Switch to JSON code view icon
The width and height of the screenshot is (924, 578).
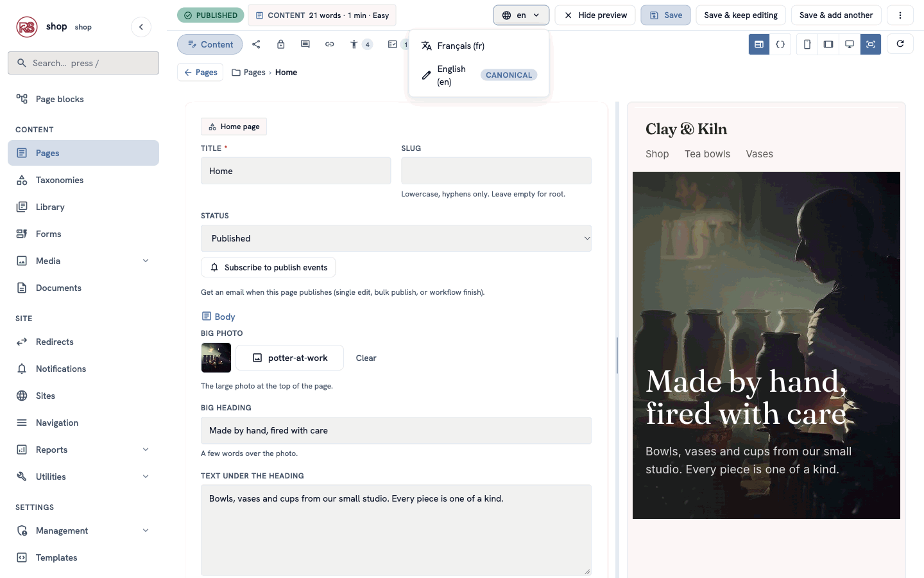(x=780, y=44)
